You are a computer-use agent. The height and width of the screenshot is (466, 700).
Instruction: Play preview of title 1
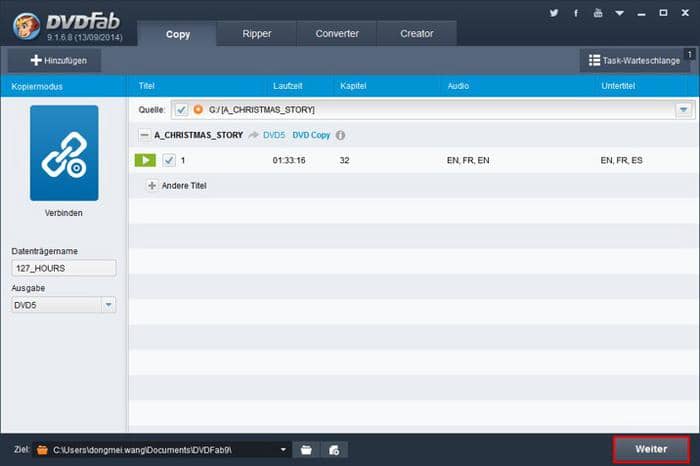pos(145,160)
